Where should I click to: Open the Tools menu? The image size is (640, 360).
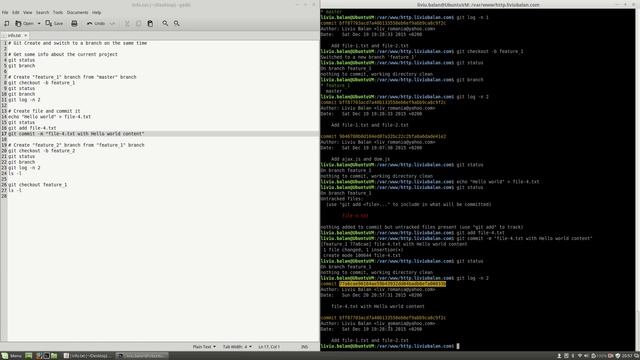(58, 13)
